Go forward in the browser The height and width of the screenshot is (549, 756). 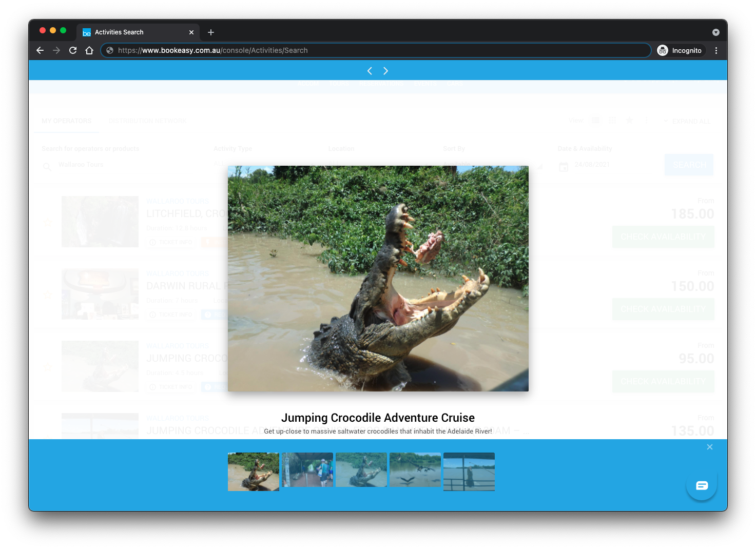point(56,50)
